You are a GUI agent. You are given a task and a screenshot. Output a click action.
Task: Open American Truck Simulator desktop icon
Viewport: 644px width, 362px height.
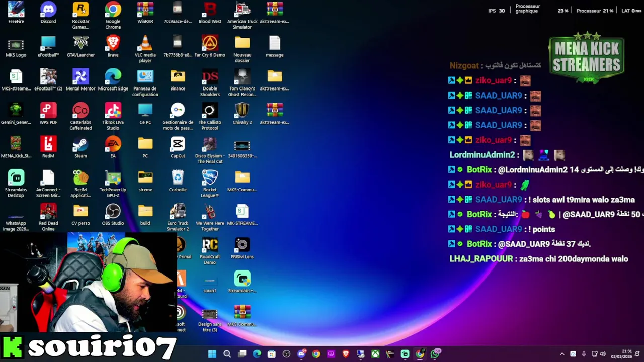pos(242,15)
